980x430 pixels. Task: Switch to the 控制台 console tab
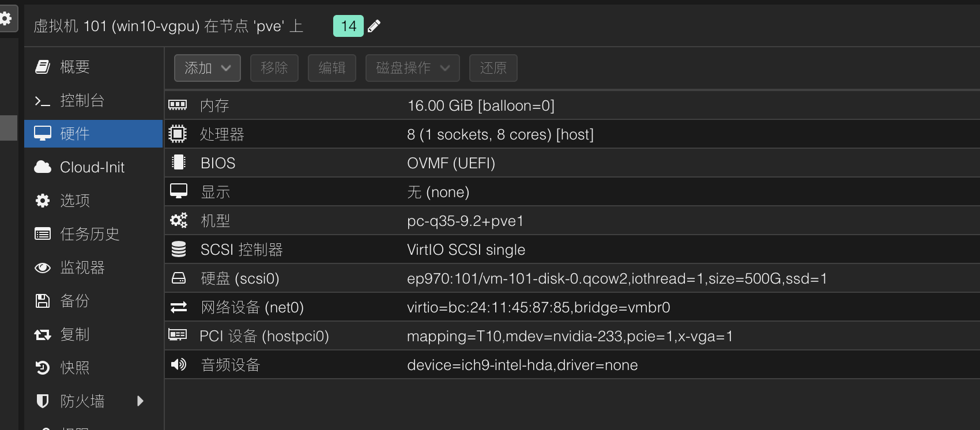(82, 100)
